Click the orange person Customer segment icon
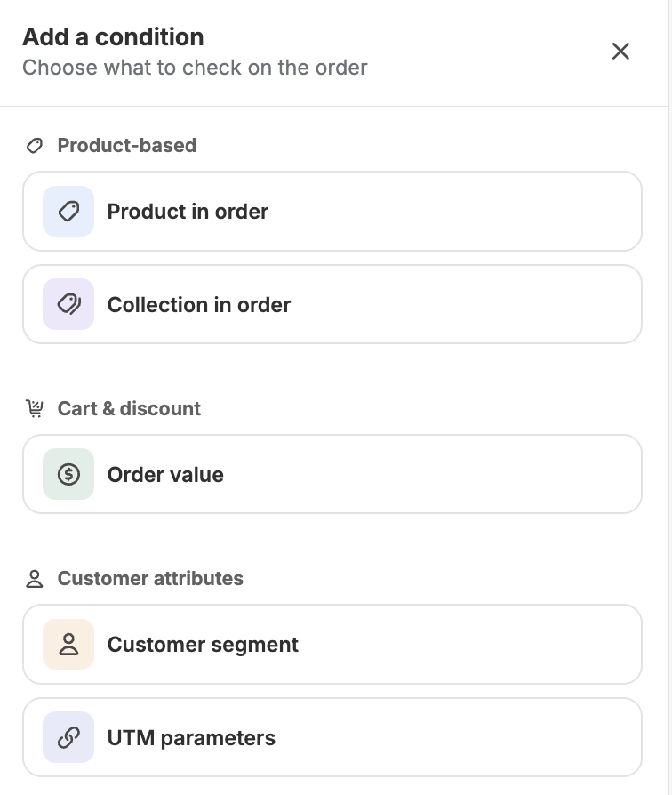 68,645
